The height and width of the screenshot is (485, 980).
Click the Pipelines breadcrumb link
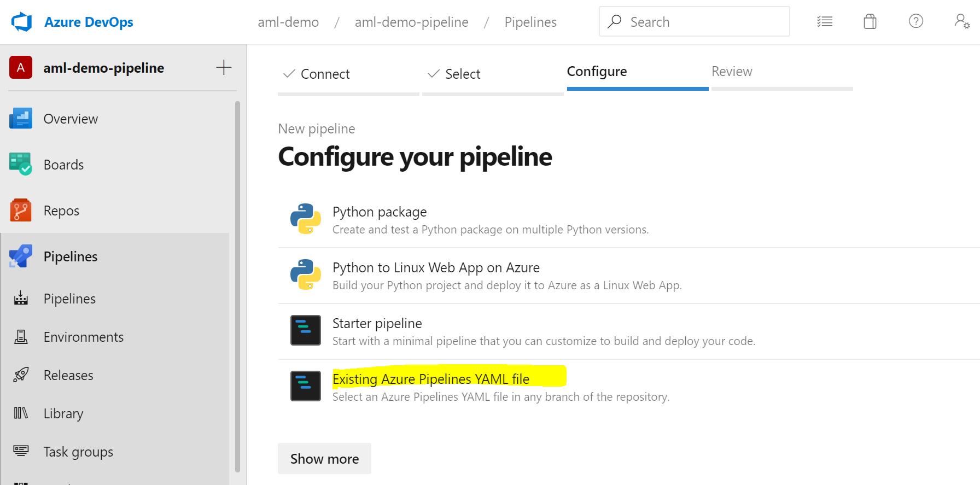[x=530, y=22]
